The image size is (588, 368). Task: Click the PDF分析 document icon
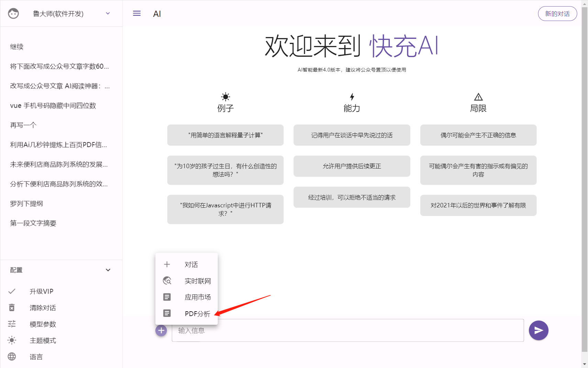pos(167,313)
